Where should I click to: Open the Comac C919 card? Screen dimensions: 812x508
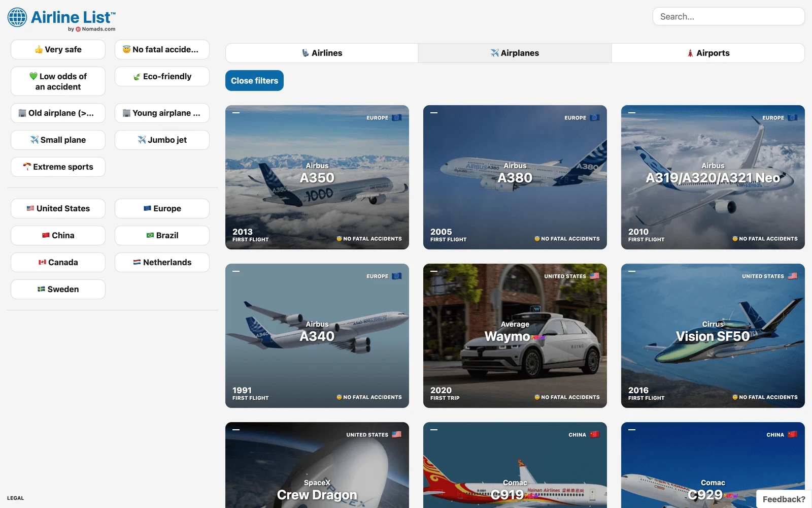point(515,465)
